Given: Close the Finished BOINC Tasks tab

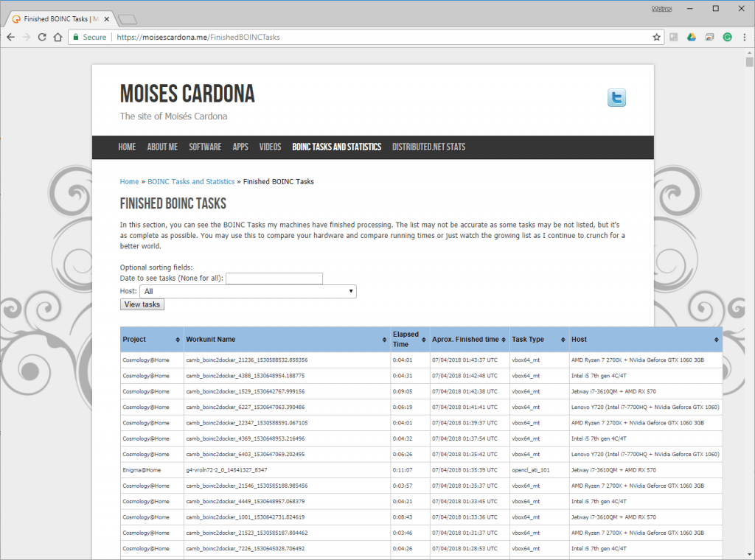Looking at the screenshot, I should (x=106, y=19).
